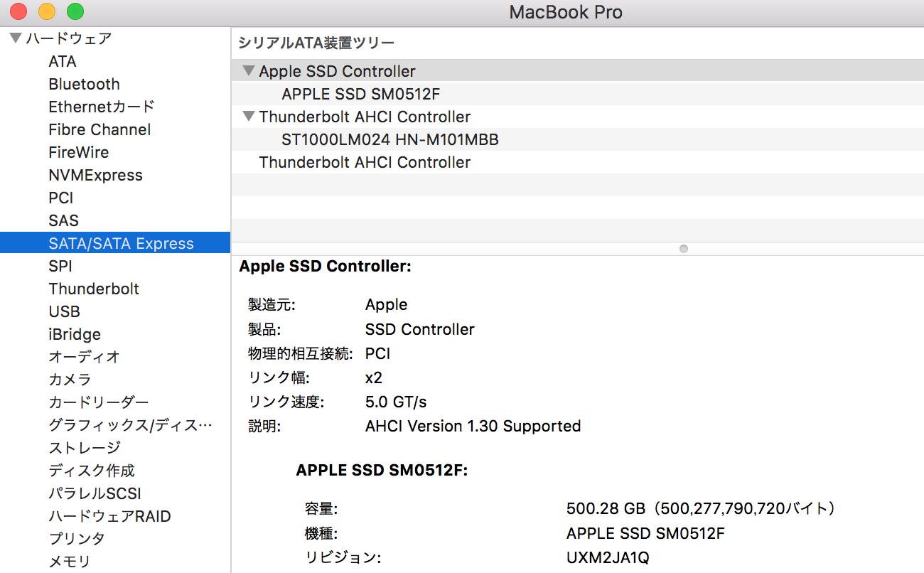The image size is (924, 573).
Task: Select グラフィックス/ディスプレイ sidebar entry
Action: [130, 425]
